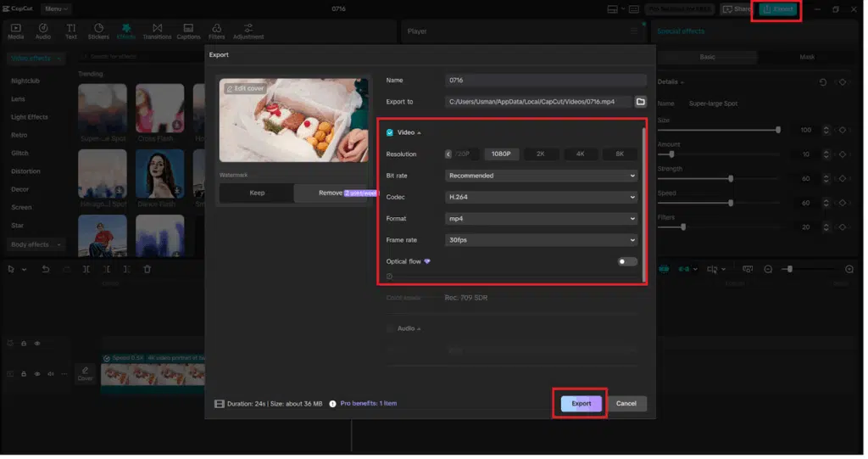Expand the Codec H.264 dropdown
The image size is (868, 459).
(541, 197)
